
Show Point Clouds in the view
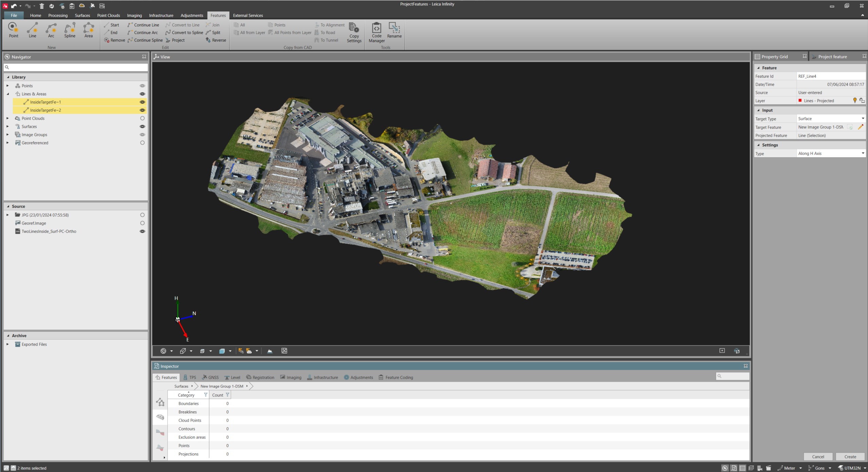(x=142, y=118)
